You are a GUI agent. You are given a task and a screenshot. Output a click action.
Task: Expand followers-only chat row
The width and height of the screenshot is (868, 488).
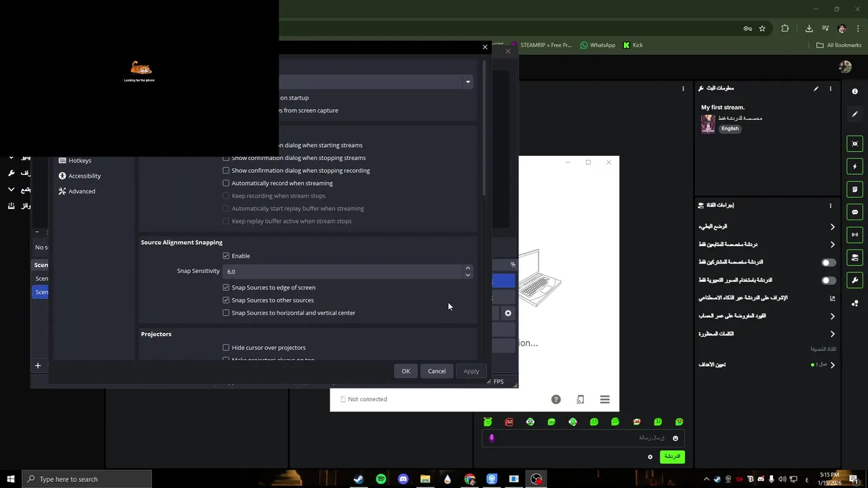coord(767,245)
